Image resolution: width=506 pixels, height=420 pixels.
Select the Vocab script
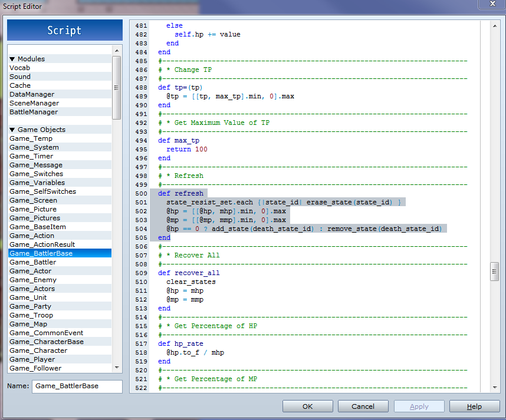click(19, 68)
